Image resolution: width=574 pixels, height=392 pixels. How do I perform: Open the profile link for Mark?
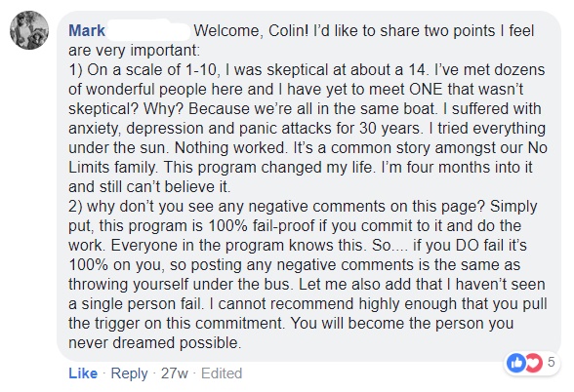tap(87, 30)
